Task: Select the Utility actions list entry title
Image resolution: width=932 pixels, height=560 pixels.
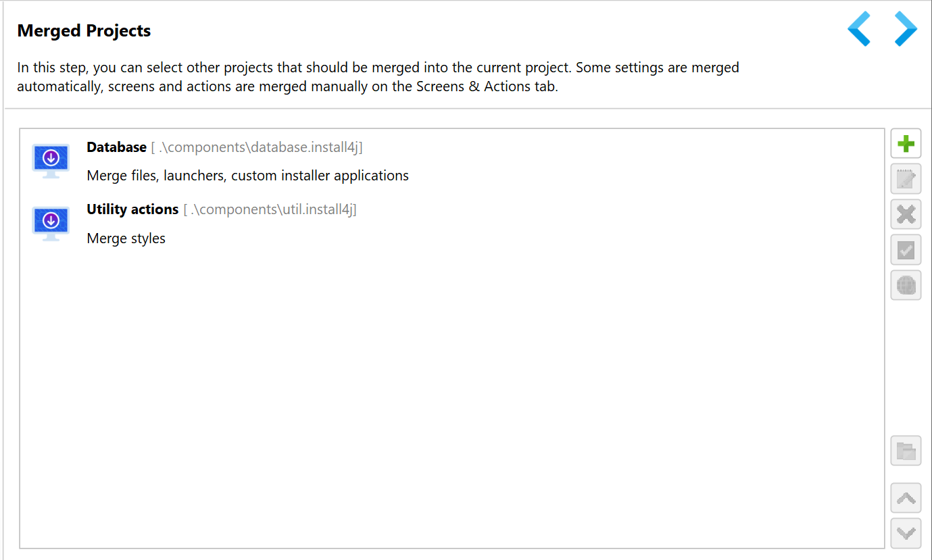Action: [132, 209]
